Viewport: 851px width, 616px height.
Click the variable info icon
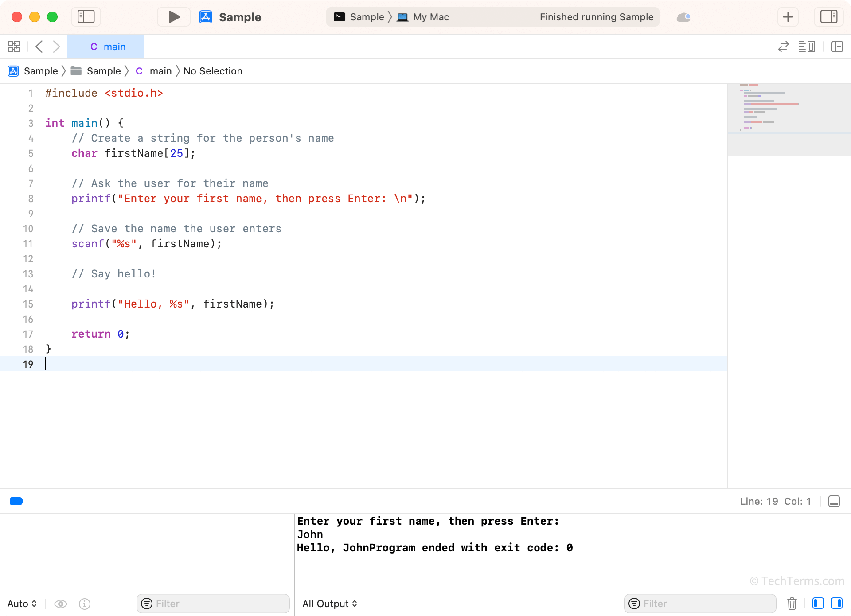point(85,604)
